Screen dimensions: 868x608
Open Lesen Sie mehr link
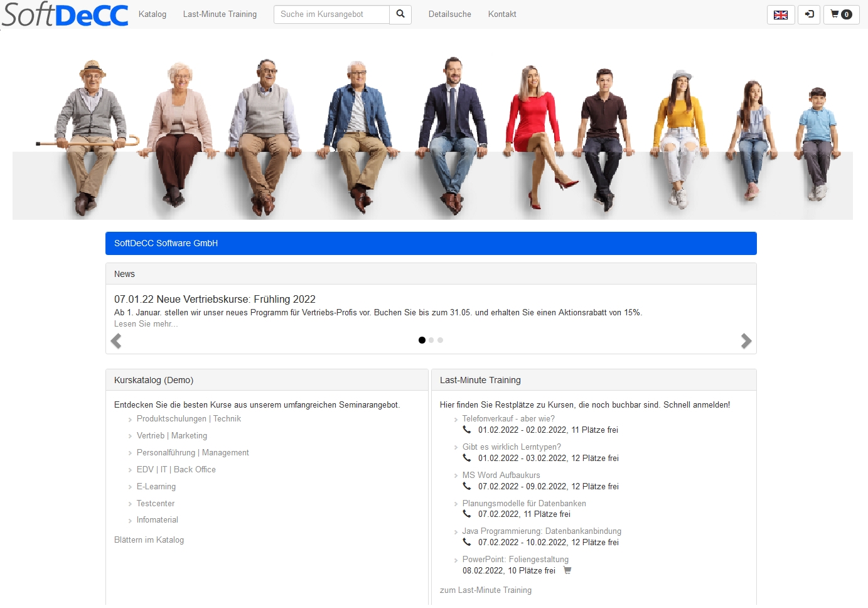pyautogui.click(x=146, y=324)
